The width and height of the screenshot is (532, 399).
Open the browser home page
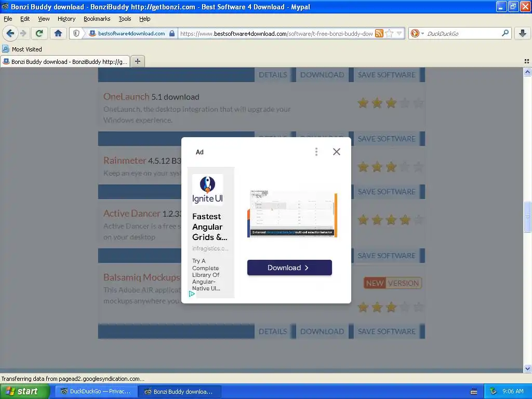[58, 33]
